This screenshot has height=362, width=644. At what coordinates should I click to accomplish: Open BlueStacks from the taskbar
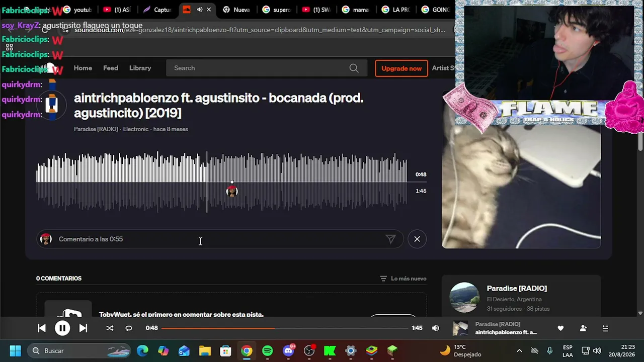371,350
